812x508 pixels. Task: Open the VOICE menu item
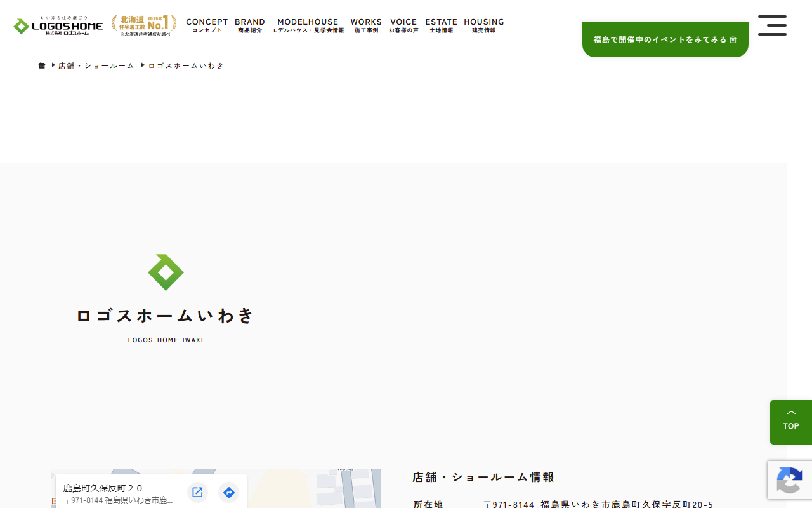[x=403, y=25]
